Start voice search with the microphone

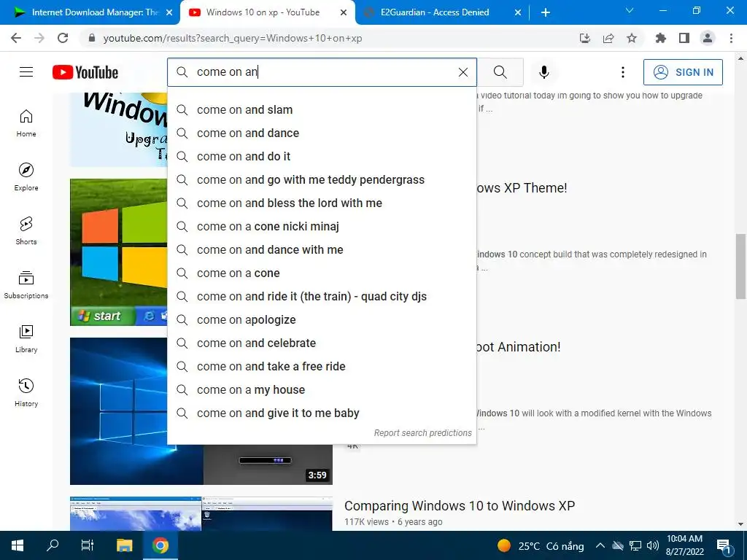pyautogui.click(x=544, y=72)
